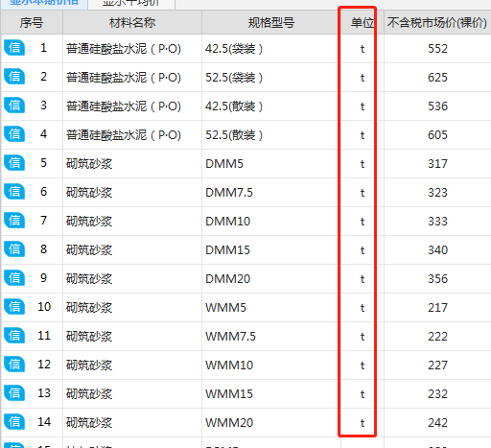Select the DMM5 spec cell
This screenshot has width=491, height=448.
271,164
